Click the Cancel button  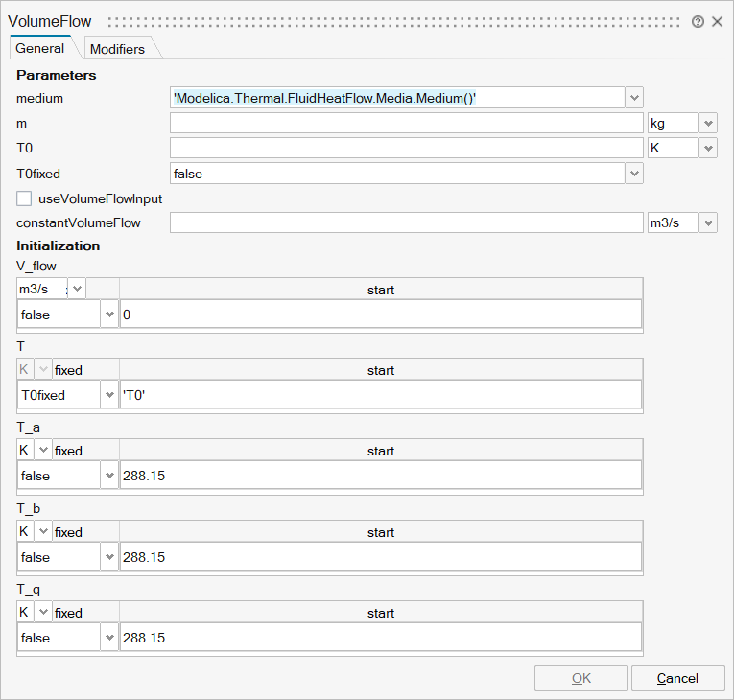coord(677,678)
